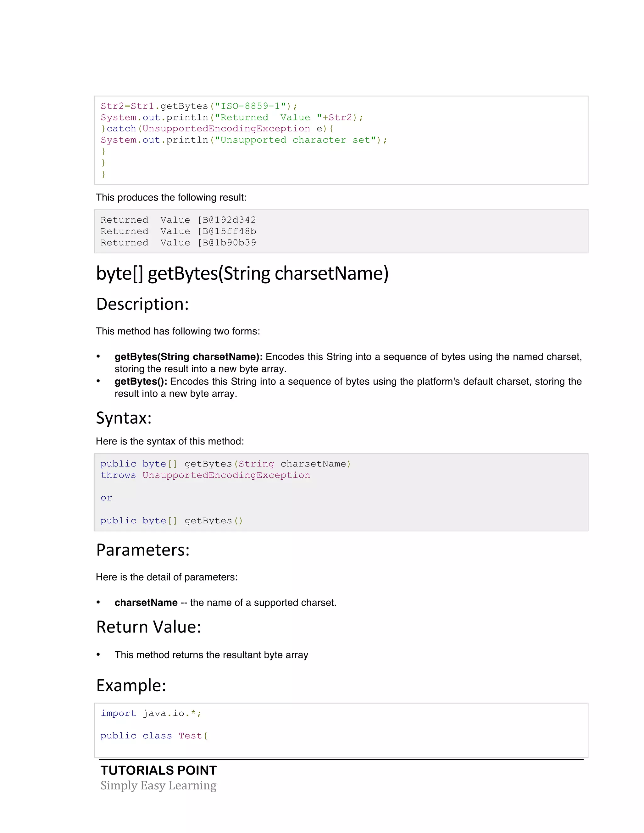This screenshot has width=644, height=833.
Task: Click output line "Returned Value [B@15ff48b"
Action: (x=178, y=232)
